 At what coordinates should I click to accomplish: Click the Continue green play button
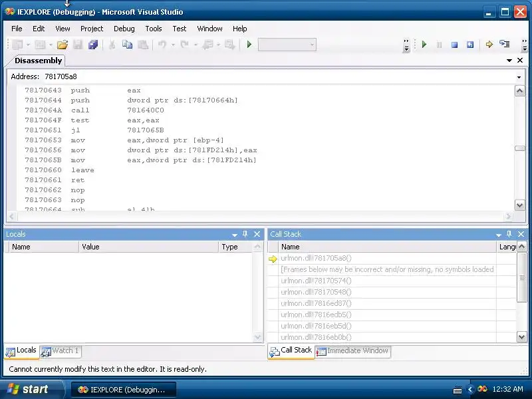tap(424, 45)
